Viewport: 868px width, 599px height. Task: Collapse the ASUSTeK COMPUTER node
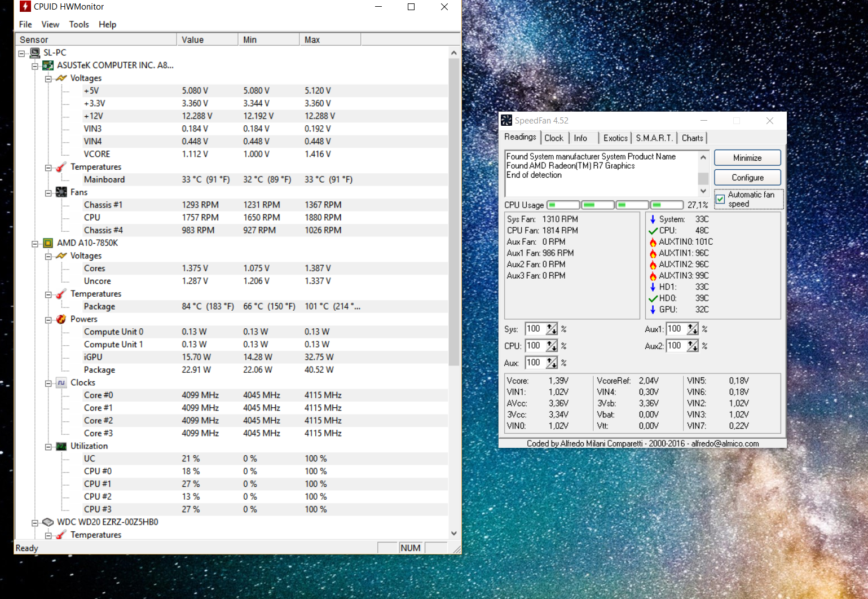point(35,66)
